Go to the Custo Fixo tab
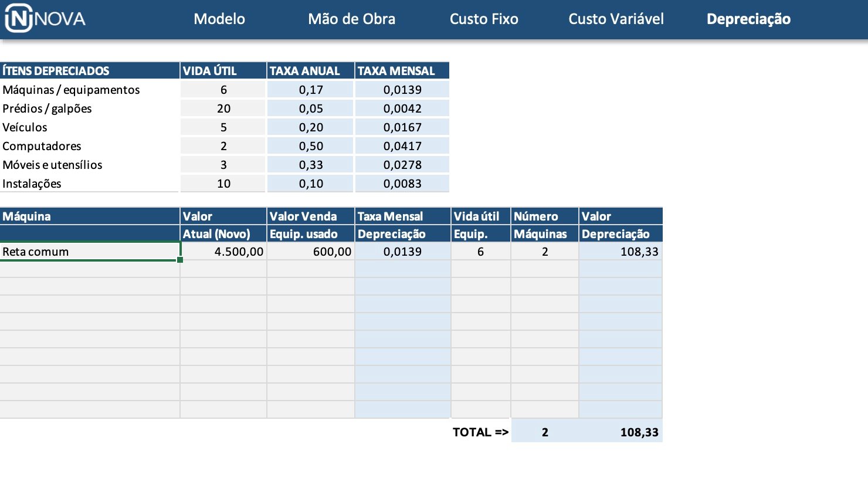The image size is (868, 495). (484, 19)
